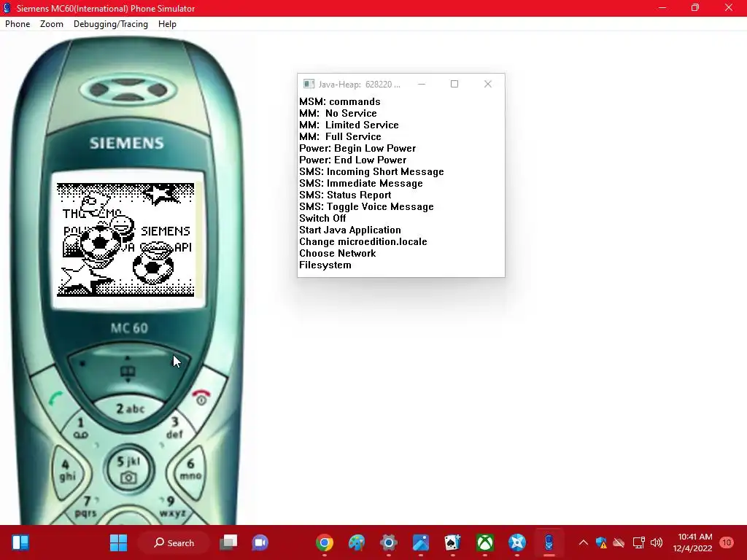Click the red end/power key on phone
Viewport: 747px width, 560px height.
tap(201, 397)
